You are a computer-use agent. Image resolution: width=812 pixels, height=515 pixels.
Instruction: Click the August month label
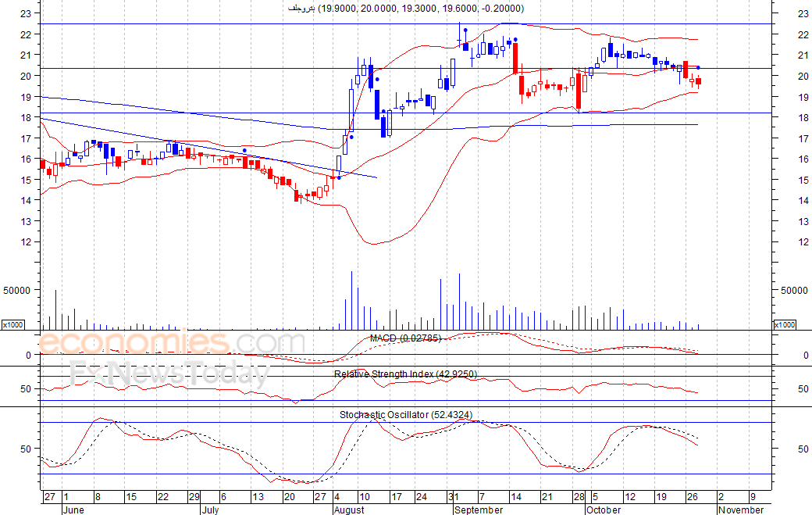click(349, 510)
